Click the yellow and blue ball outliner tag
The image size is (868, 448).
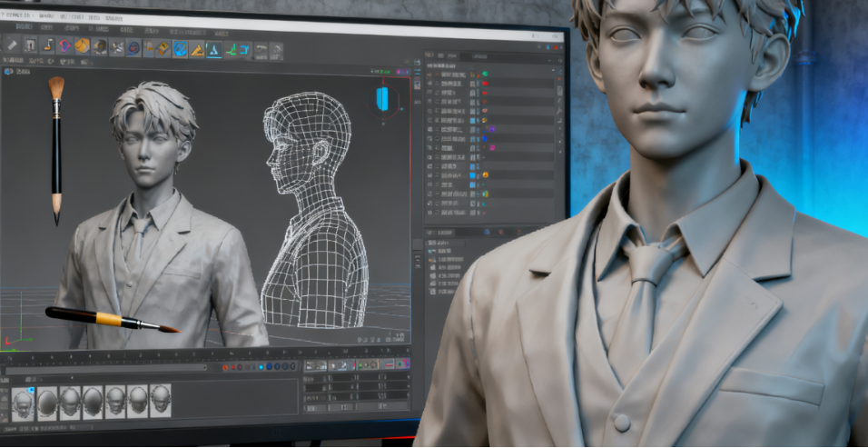coord(485,194)
